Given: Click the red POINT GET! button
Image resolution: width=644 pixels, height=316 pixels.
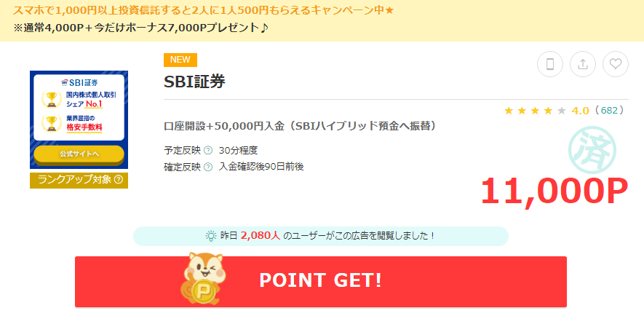Looking at the screenshot, I should click(x=321, y=282).
